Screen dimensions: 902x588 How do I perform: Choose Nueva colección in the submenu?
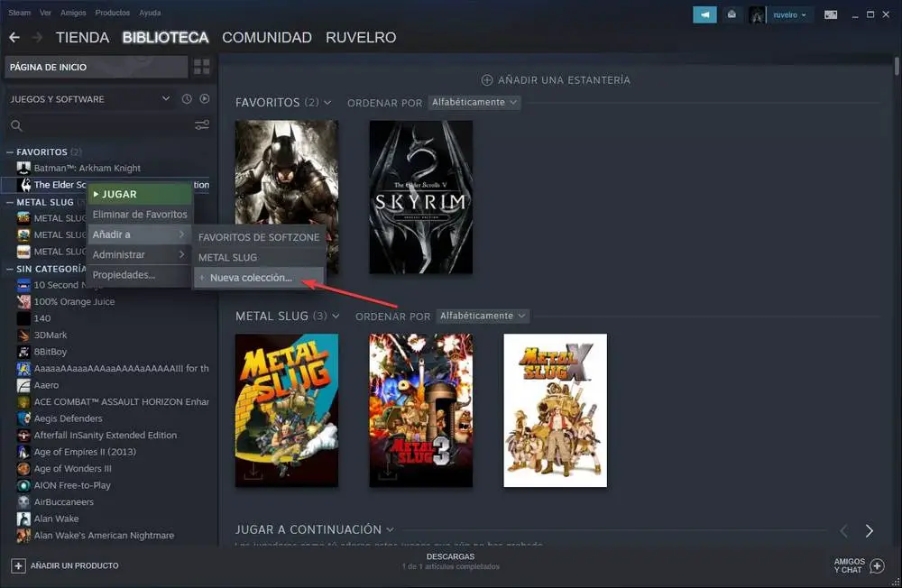(x=259, y=277)
